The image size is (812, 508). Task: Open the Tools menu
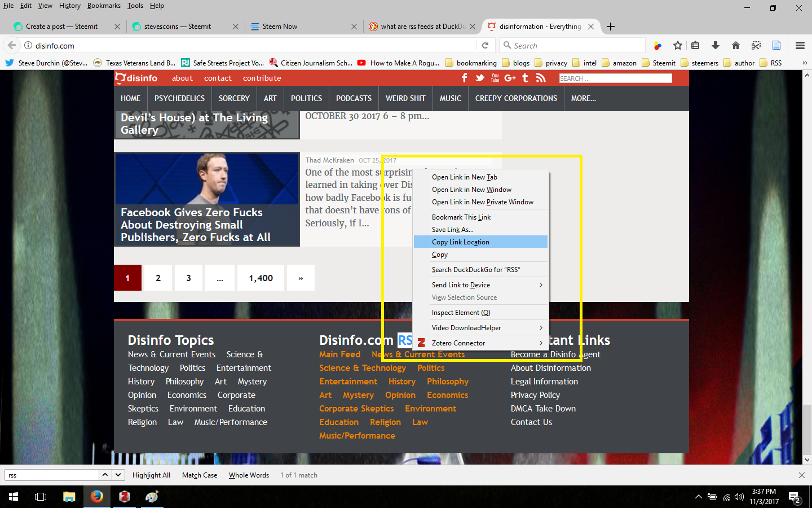pyautogui.click(x=135, y=6)
